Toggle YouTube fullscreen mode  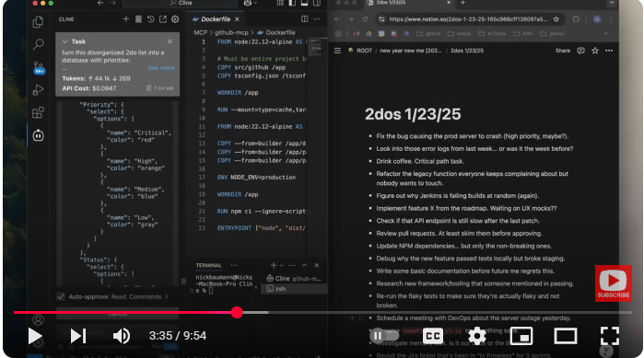coord(610,336)
